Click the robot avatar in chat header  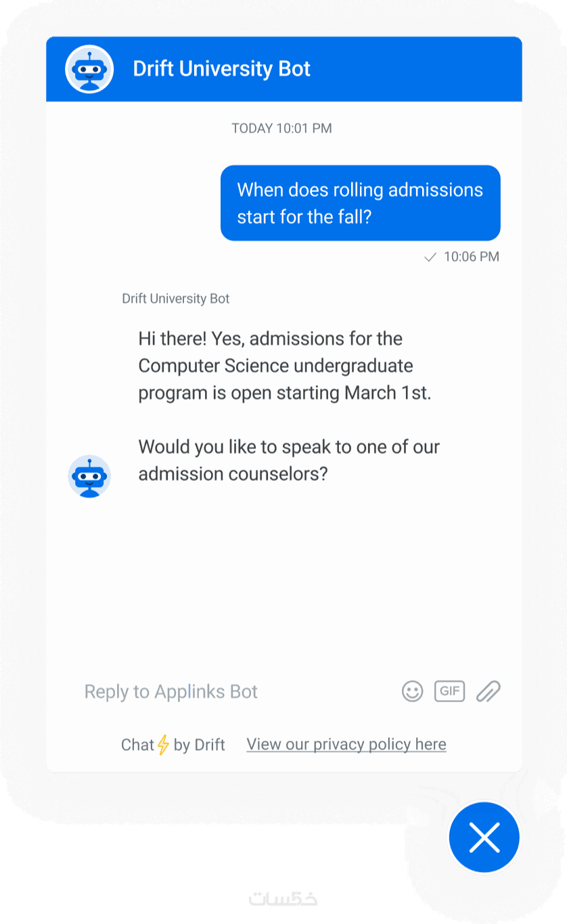[x=89, y=69]
